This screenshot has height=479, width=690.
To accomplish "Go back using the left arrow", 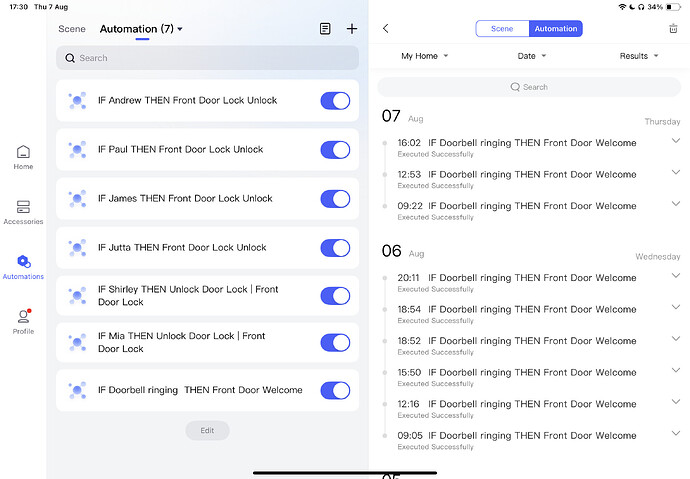I will pyautogui.click(x=386, y=29).
